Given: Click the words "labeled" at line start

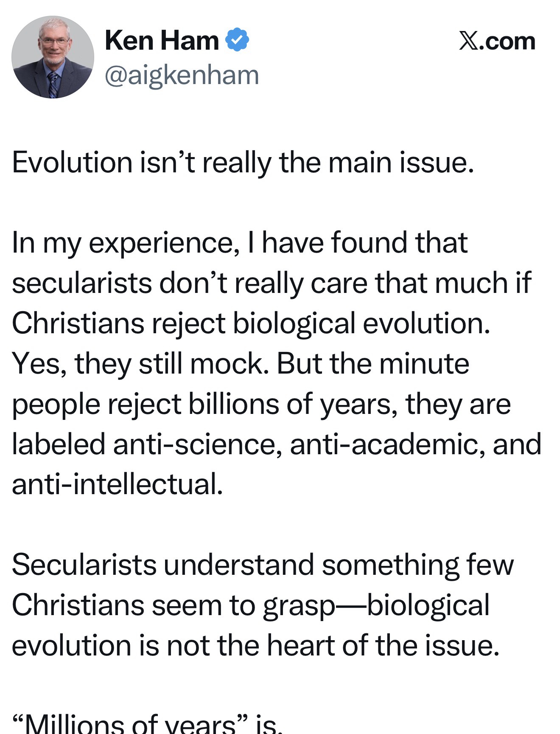Looking at the screenshot, I should 58,444.
